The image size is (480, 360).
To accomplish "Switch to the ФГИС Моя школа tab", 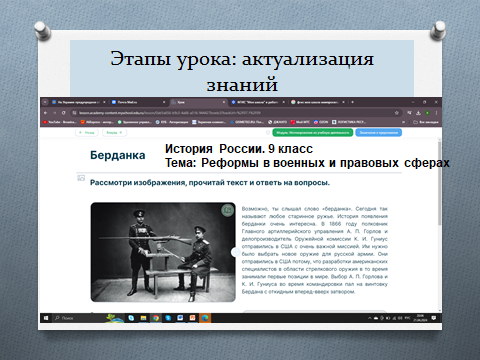I will (258, 102).
